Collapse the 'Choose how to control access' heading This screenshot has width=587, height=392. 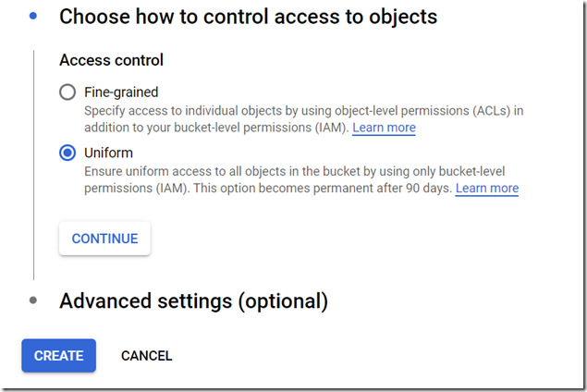pyautogui.click(x=248, y=17)
